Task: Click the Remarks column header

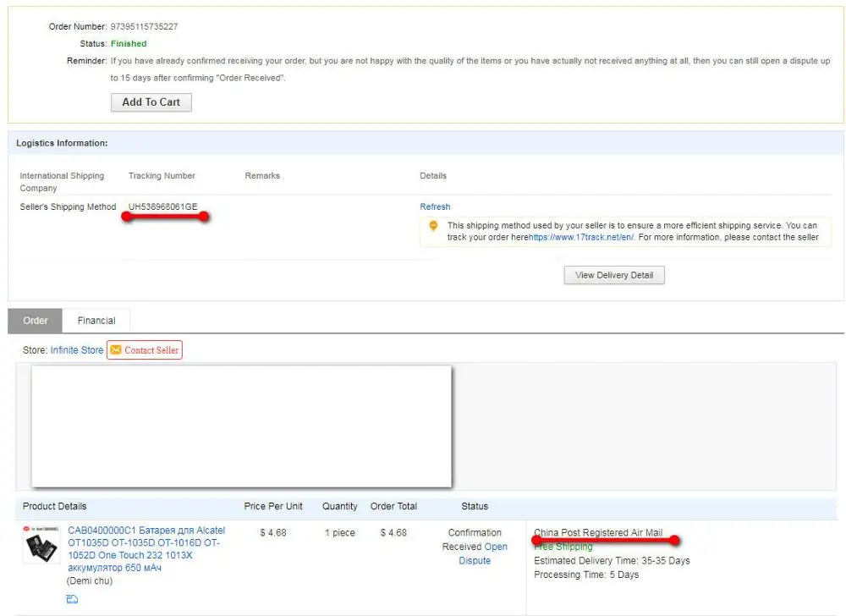Action: (x=262, y=176)
